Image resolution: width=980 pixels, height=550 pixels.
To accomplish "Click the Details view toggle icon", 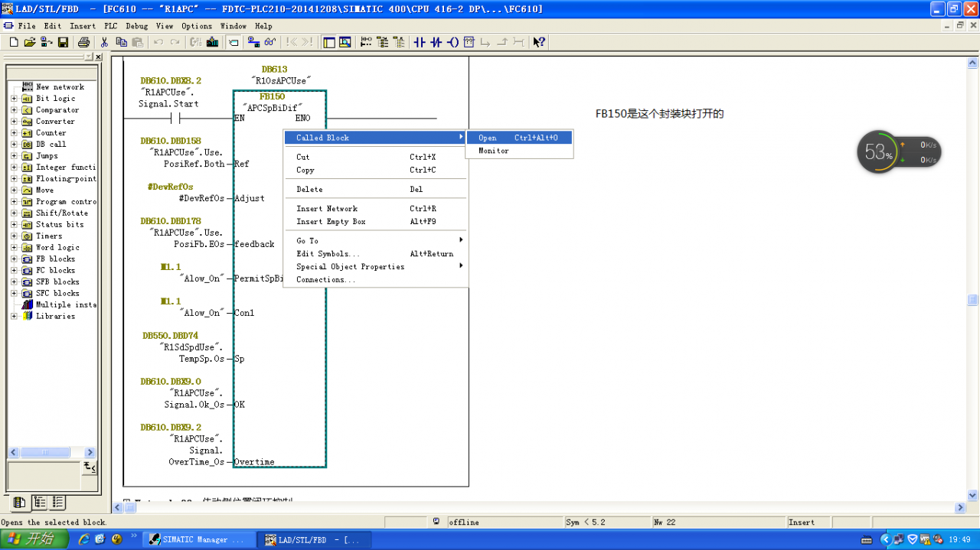I will [x=345, y=42].
